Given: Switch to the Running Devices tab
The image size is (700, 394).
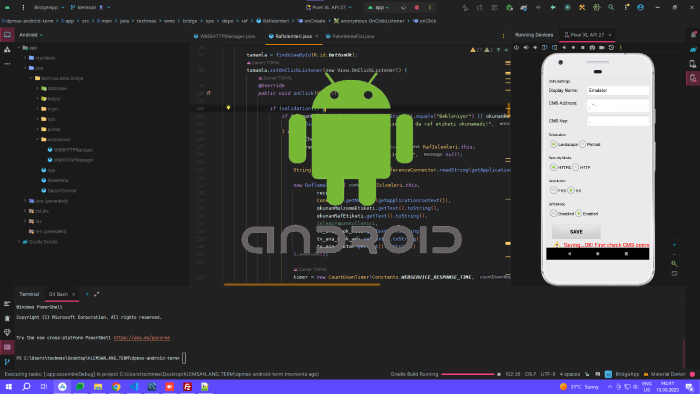Looking at the screenshot, I should click(x=534, y=35).
